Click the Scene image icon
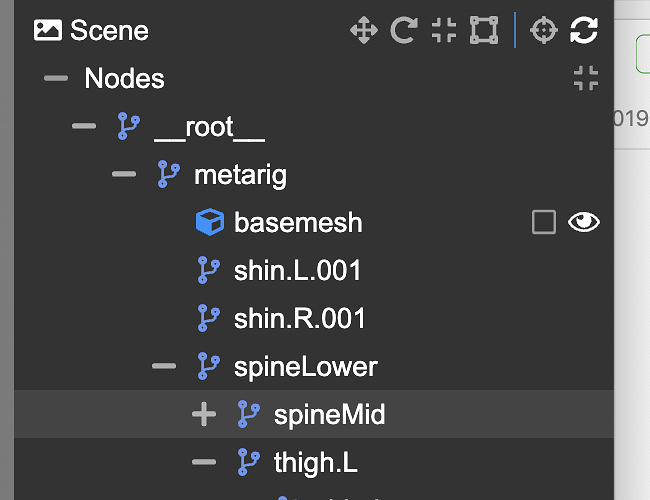 pyautogui.click(x=47, y=30)
